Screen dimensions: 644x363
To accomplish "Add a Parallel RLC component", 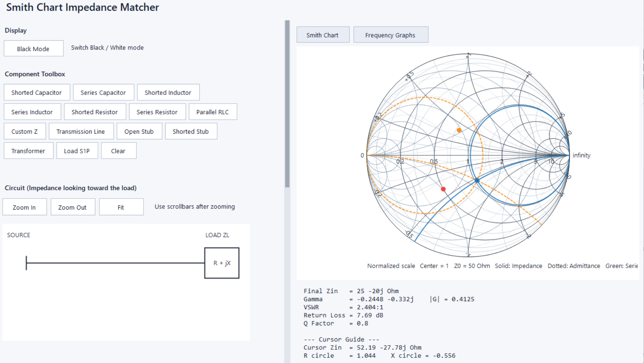I will tap(213, 112).
